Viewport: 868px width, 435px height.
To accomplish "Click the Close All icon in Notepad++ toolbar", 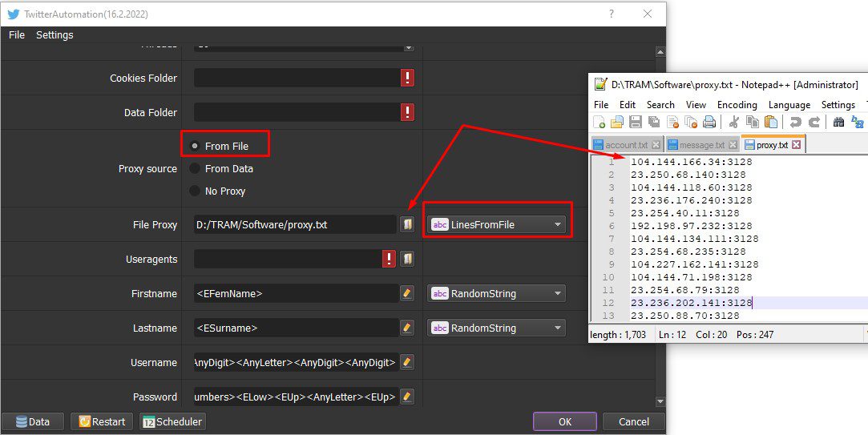I will coord(691,122).
